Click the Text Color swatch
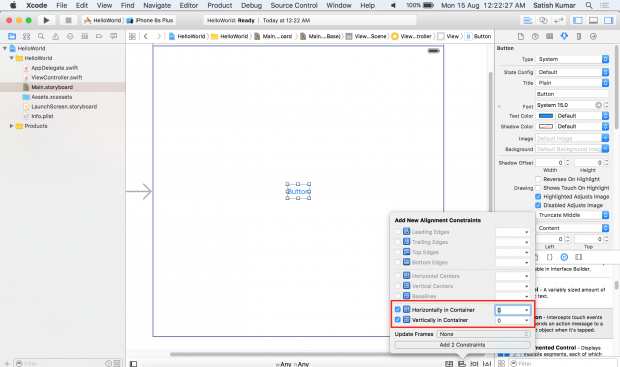 [546, 116]
